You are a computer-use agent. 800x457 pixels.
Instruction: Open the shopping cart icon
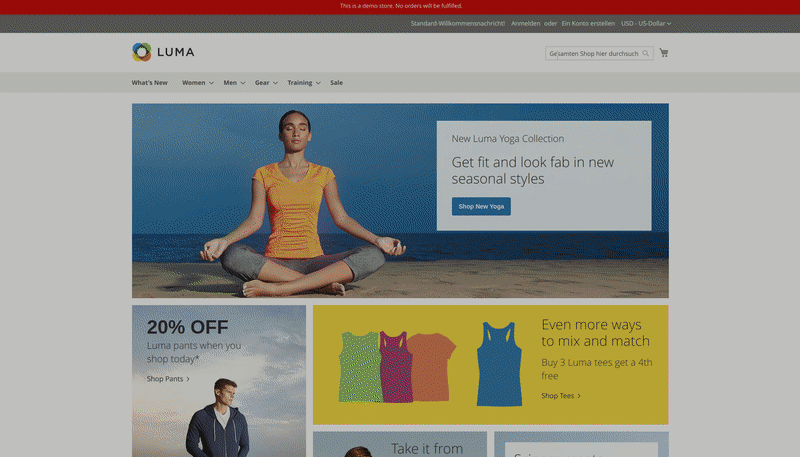(x=664, y=53)
